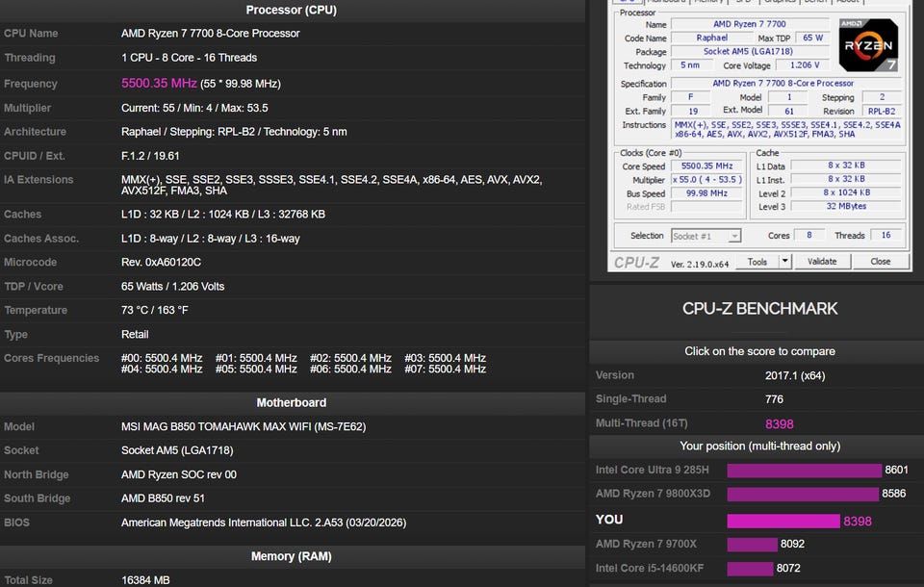Click the Architecture value starting 'Raphael / Stepping'

234,132
